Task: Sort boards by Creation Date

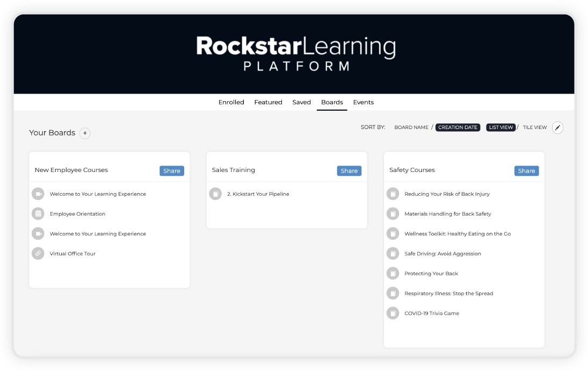Action: 458,127
